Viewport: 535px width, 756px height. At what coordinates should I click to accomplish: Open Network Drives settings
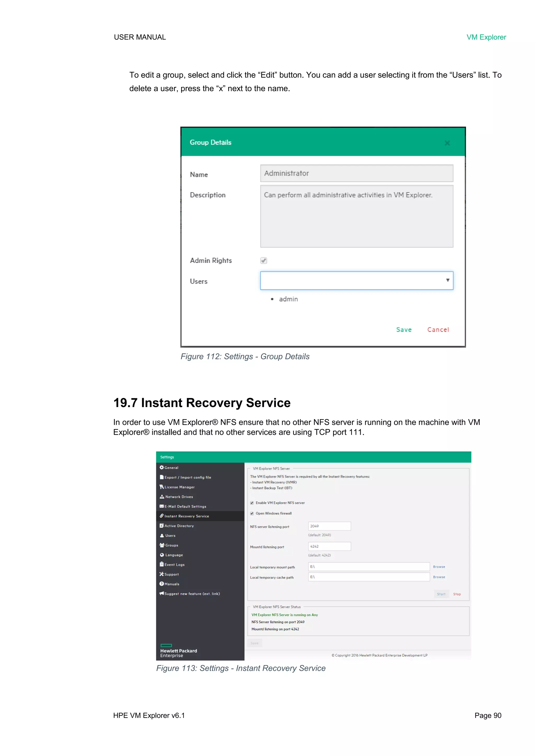point(179,496)
